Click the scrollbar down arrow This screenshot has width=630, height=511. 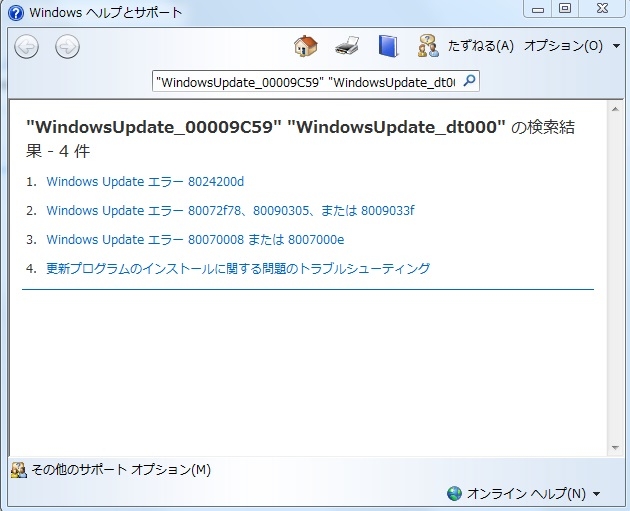pyautogui.click(x=615, y=448)
